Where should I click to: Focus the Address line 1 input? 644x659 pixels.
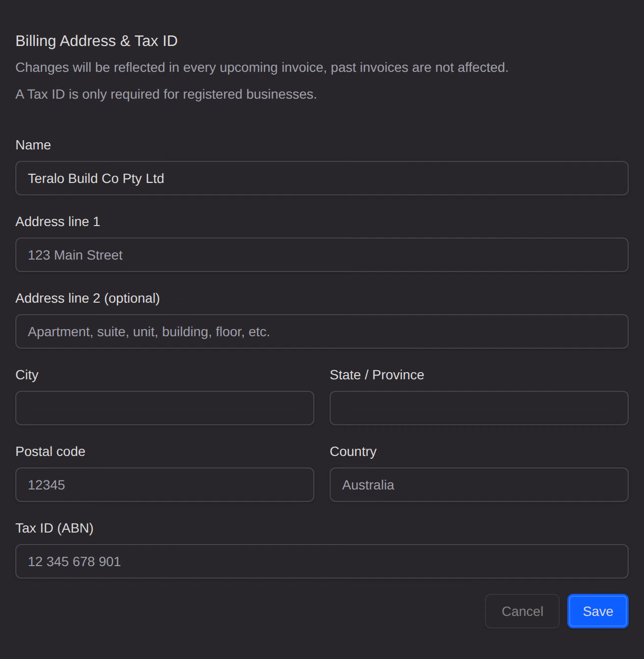(322, 255)
